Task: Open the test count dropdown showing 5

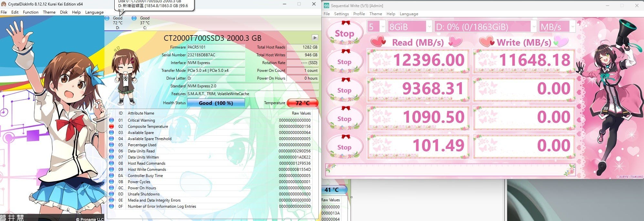Action: [376, 27]
